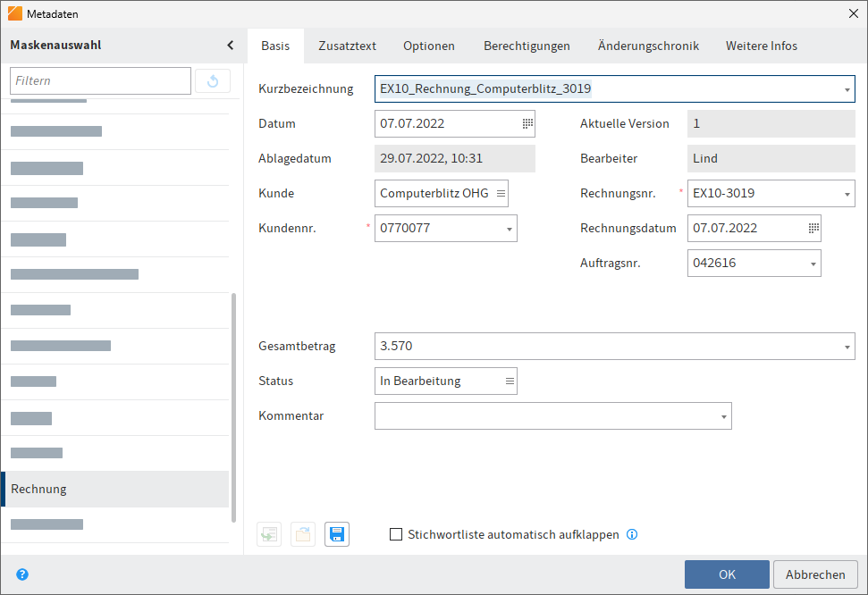The width and height of the screenshot is (868, 595).
Task: Open the Gesamtbetrag dropdown arrow
Action: click(x=847, y=347)
